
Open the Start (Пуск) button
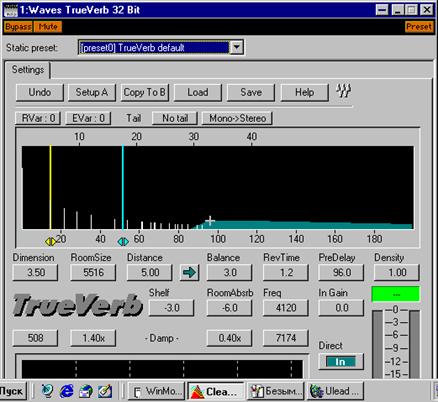13,391
